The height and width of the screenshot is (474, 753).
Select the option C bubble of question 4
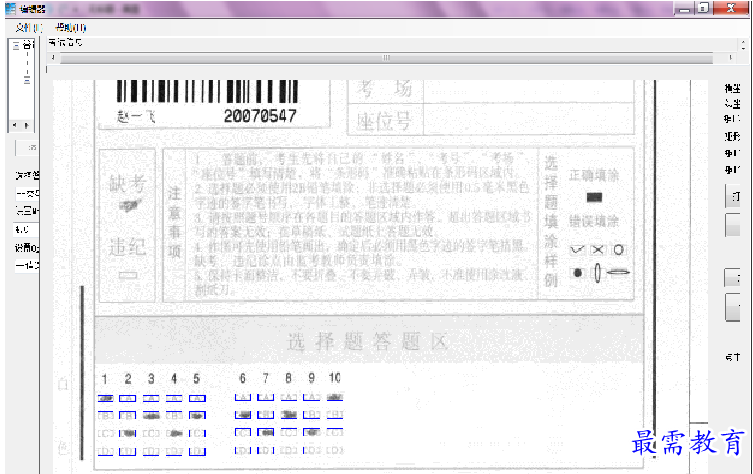[174, 433]
